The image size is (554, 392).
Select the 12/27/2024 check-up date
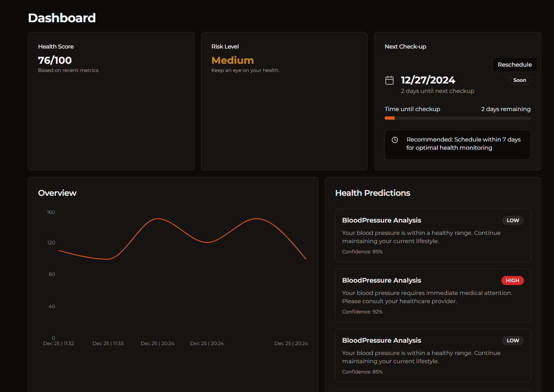428,80
